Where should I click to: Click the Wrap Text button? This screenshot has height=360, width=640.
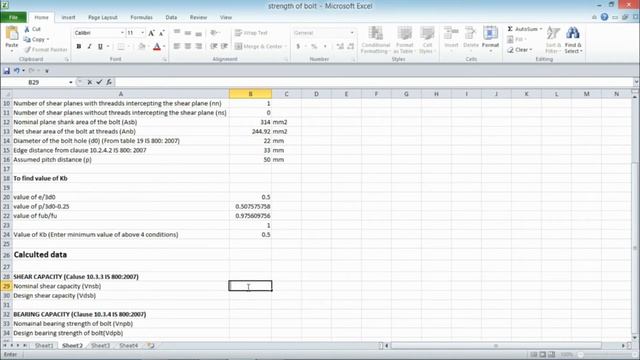251,33
